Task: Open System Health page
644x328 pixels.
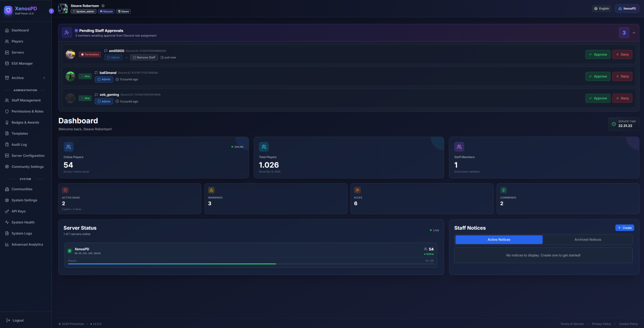Action: click(x=26, y=223)
